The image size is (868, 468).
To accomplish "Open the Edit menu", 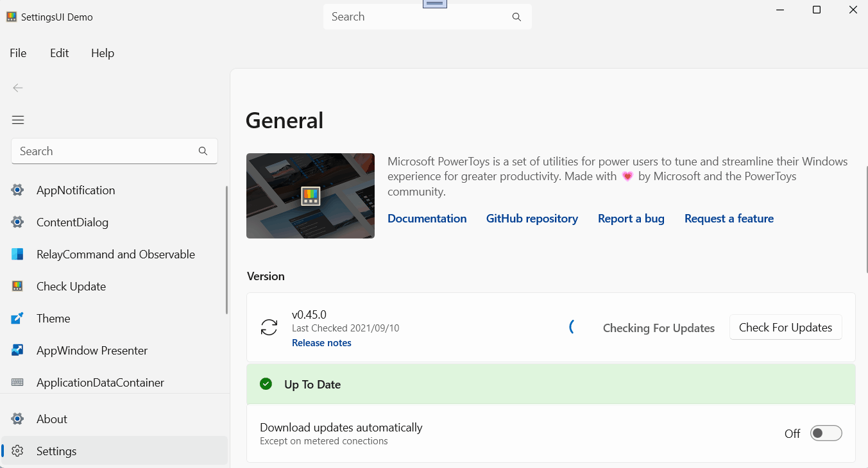I will (x=60, y=53).
